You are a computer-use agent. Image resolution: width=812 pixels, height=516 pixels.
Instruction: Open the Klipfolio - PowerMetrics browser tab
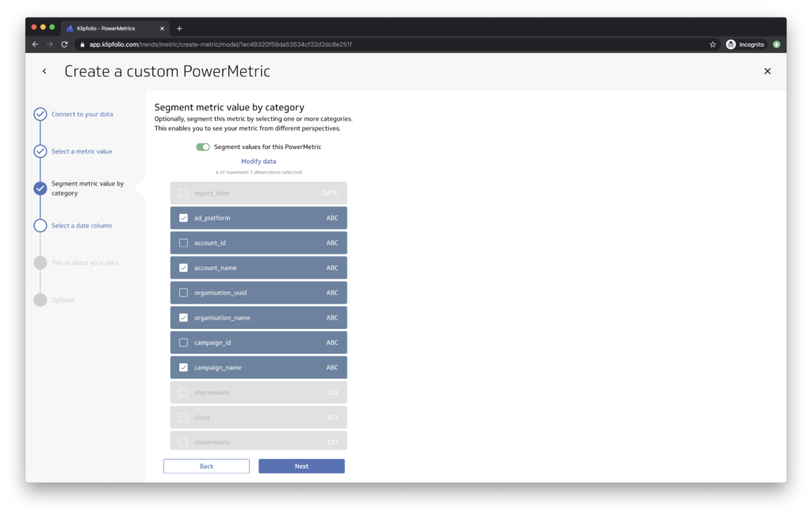[x=114, y=29]
